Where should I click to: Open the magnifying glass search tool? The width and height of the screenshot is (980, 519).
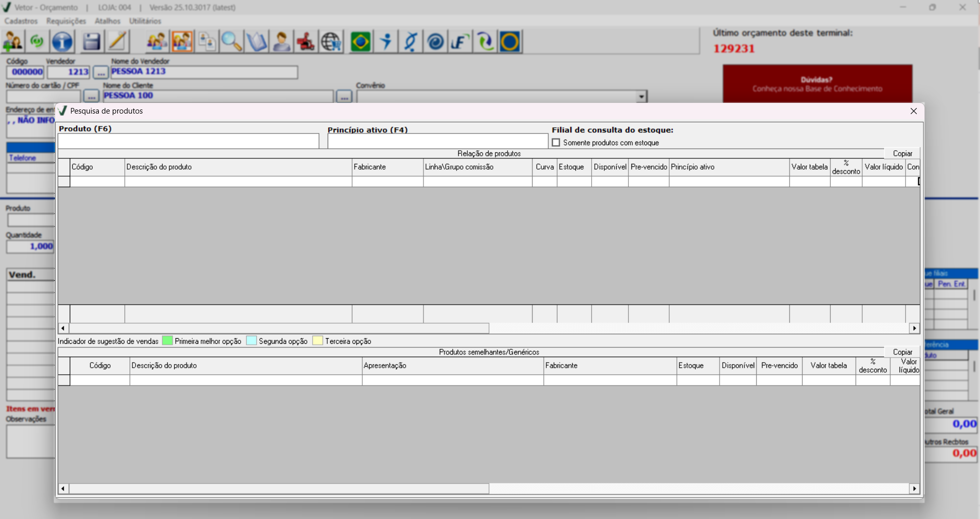(x=231, y=41)
